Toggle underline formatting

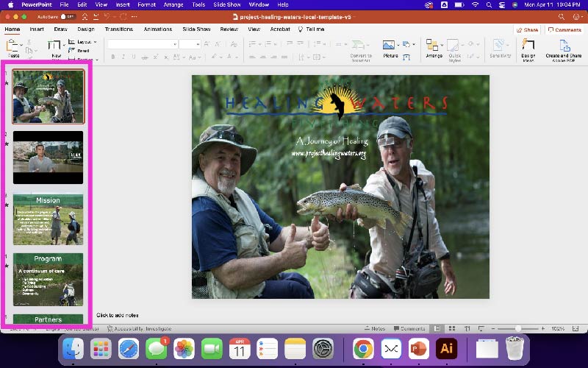(134, 57)
